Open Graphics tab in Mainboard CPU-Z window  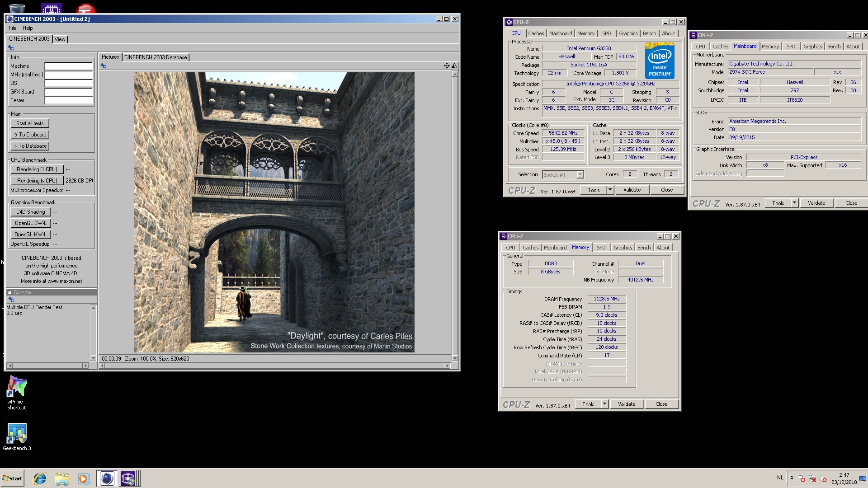click(x=812, y=47)
